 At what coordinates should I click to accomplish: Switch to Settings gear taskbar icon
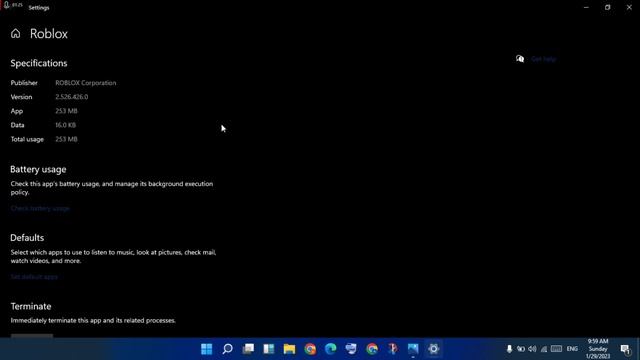433,349
